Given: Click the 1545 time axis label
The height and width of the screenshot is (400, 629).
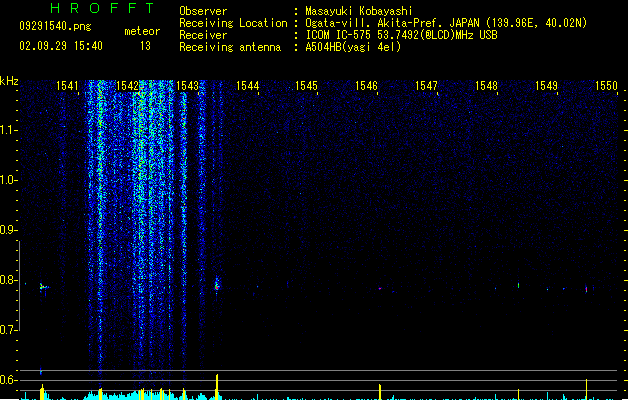Looking at the screenshot, I should pyautogui.click(x=306, y=86).
